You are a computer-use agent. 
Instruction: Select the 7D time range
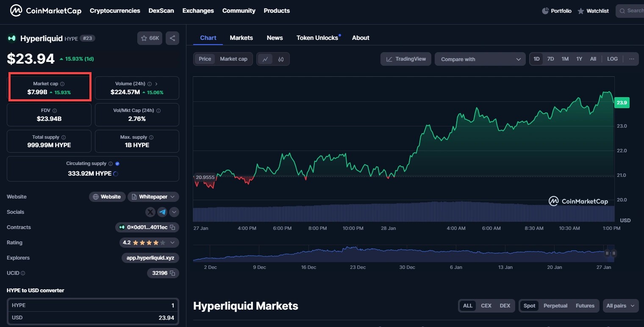click(x=550, y=59)
